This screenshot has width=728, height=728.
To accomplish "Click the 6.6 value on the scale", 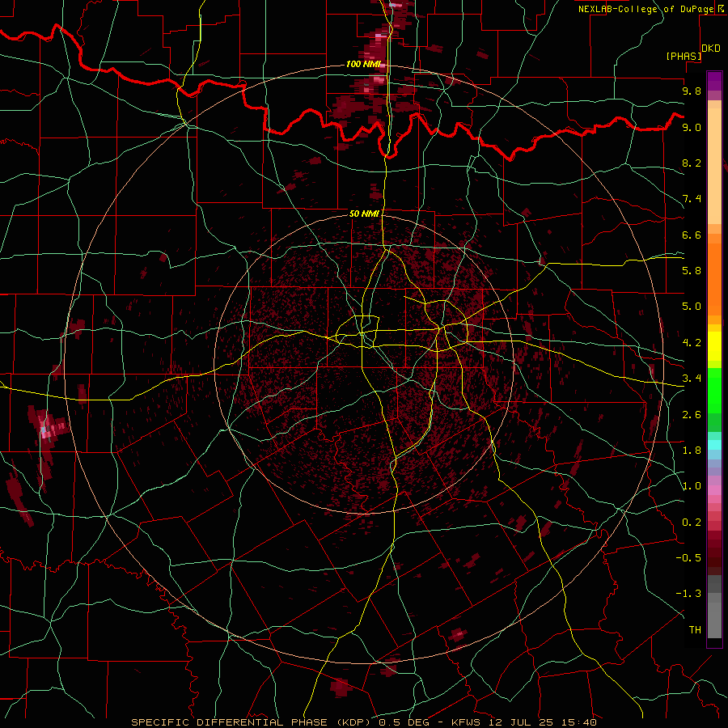I will (692, 235).
